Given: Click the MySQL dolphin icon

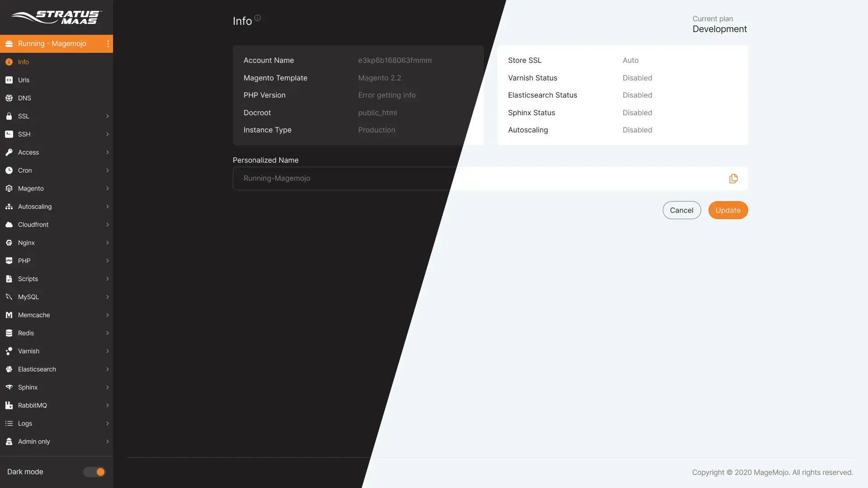Looking at the screenshot, I should pyautogui.click(x=9, y=297).
